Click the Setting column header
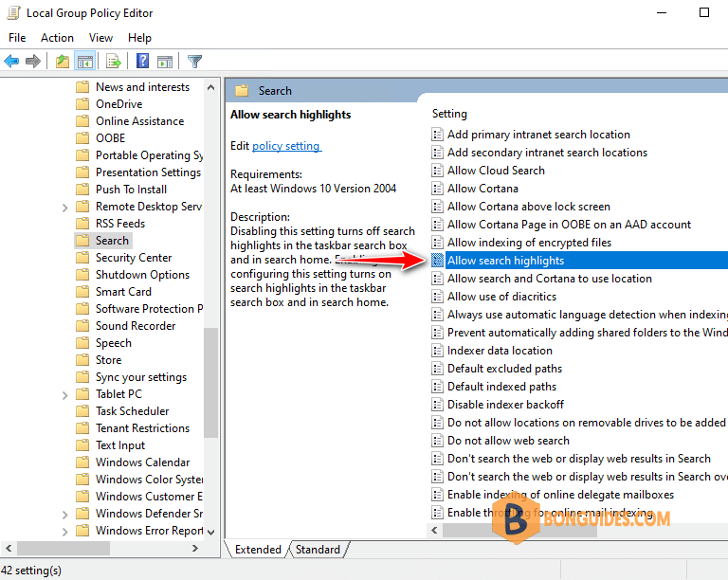This screenshot has height=580, width=728. pos(449,114)
